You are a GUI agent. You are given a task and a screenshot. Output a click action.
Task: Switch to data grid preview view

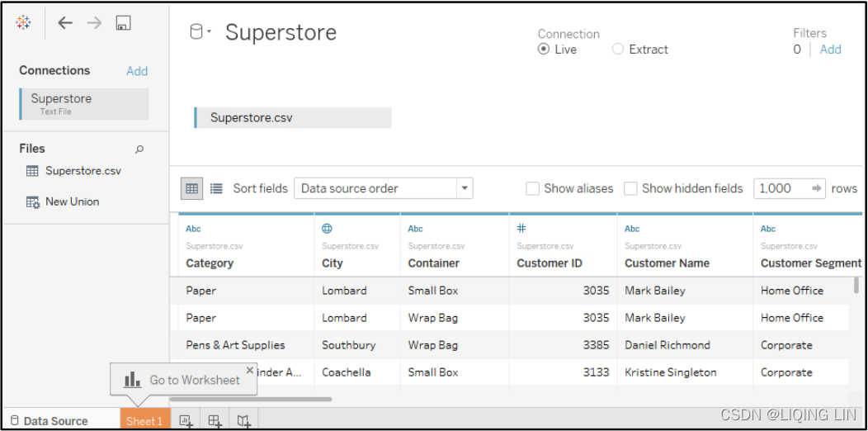pyautogui.click(x=191, y=188)
